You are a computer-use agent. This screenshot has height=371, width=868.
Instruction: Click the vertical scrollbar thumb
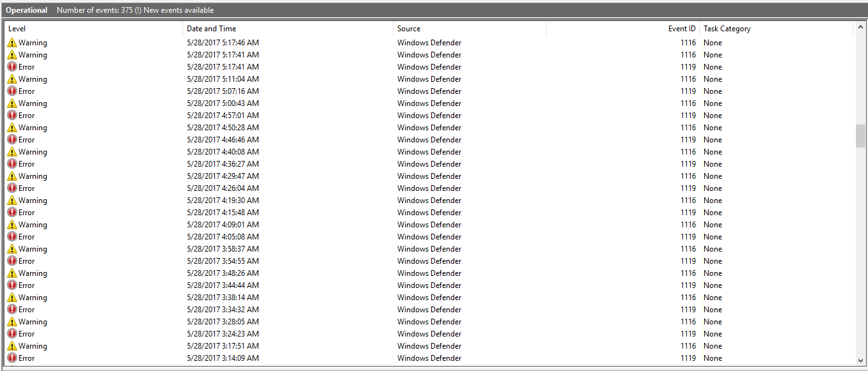pos(860,136)
